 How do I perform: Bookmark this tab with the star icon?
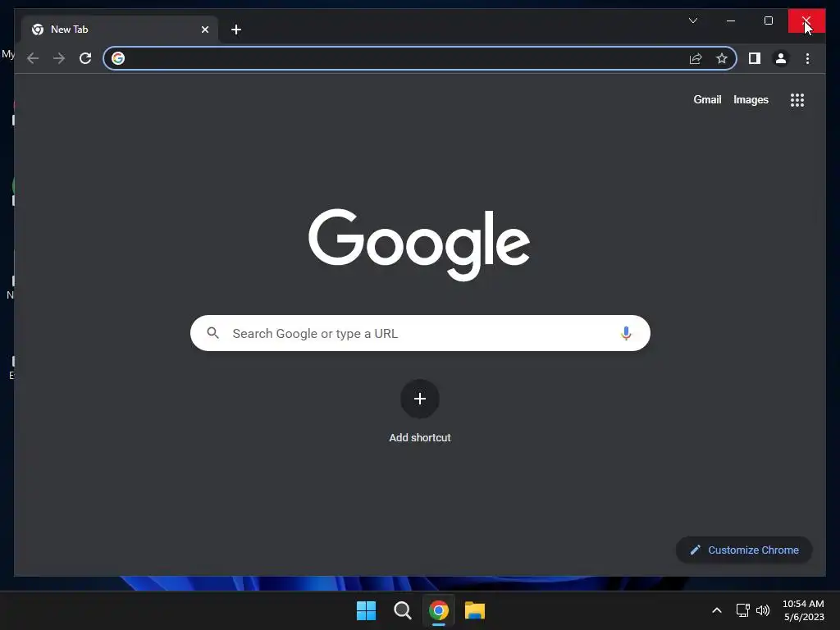tap(722, 58)
